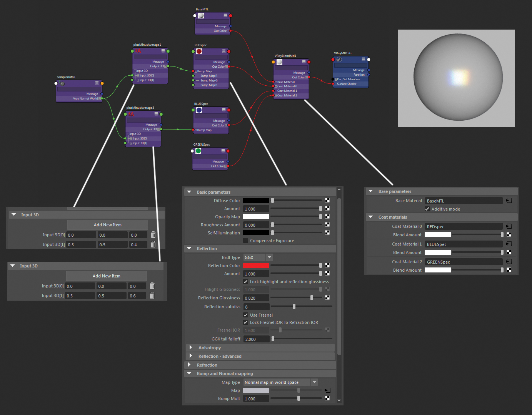Click the trash icon beside Input 3D[1]
Screen dimensions: 532x415
pyautogui.click(x=153, y=244)
